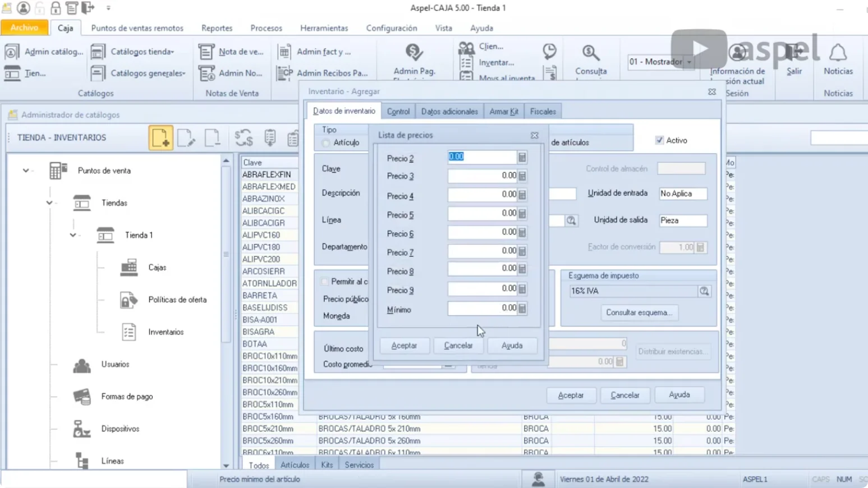
Task: Click the Línea lookup magnifier icon
Action: point(571,220)
